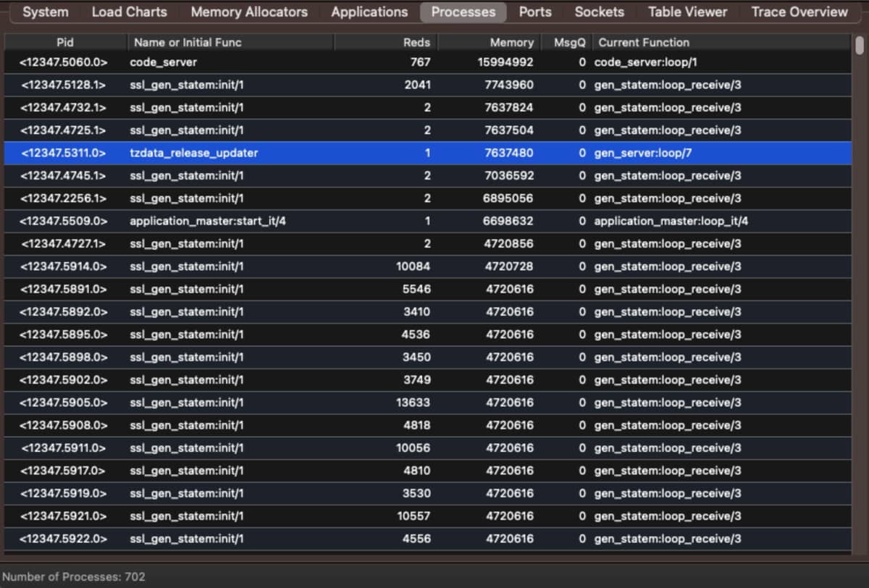869x588 pixels.
Task: Click memory value 7036592
Action: [x=509, y=176]
